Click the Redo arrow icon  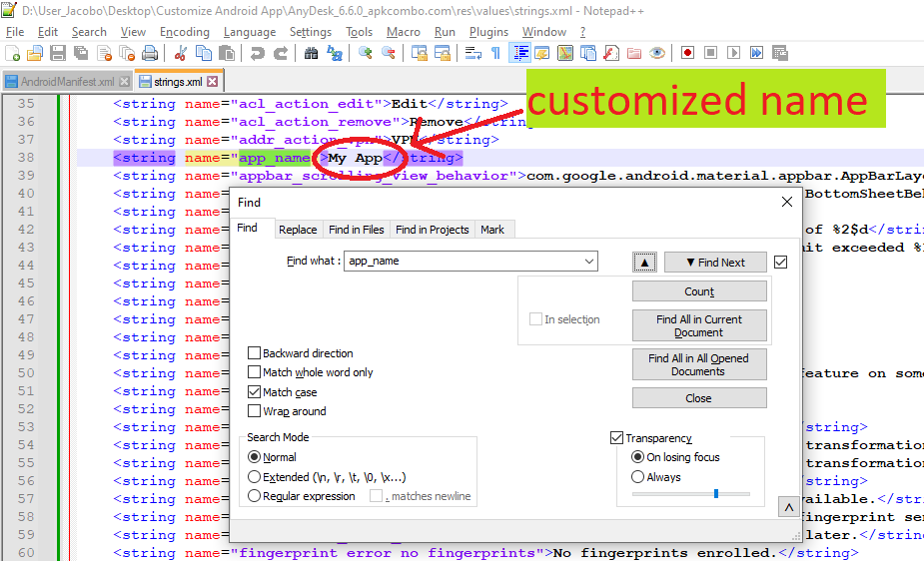coord(281,53)
